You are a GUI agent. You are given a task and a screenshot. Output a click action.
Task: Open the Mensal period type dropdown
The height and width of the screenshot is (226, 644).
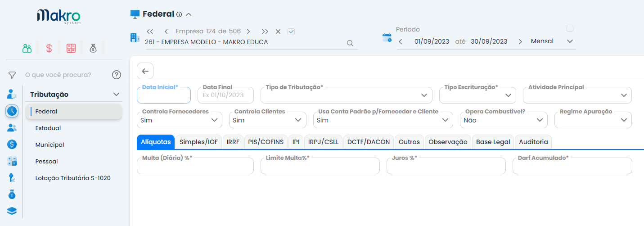(x=552, y=41)
